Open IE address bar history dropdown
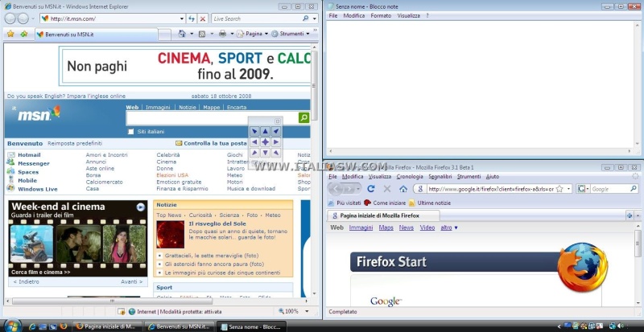 point(182,18)
